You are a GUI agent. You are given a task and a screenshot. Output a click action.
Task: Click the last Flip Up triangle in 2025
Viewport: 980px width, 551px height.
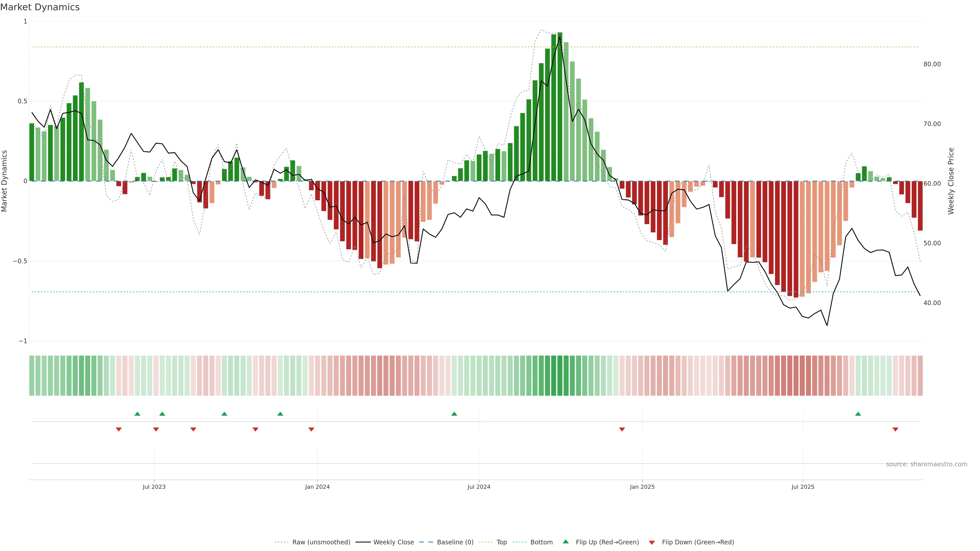[858, 414]
